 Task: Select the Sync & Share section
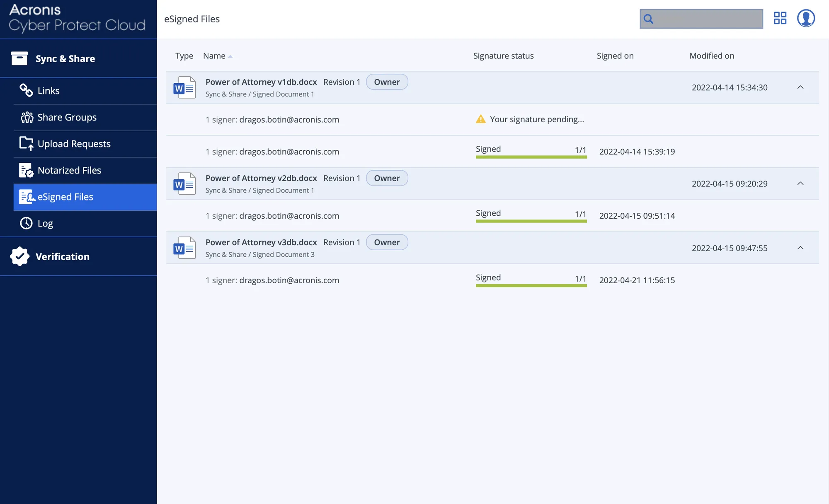pyautogui.click(x=65, y=59)
